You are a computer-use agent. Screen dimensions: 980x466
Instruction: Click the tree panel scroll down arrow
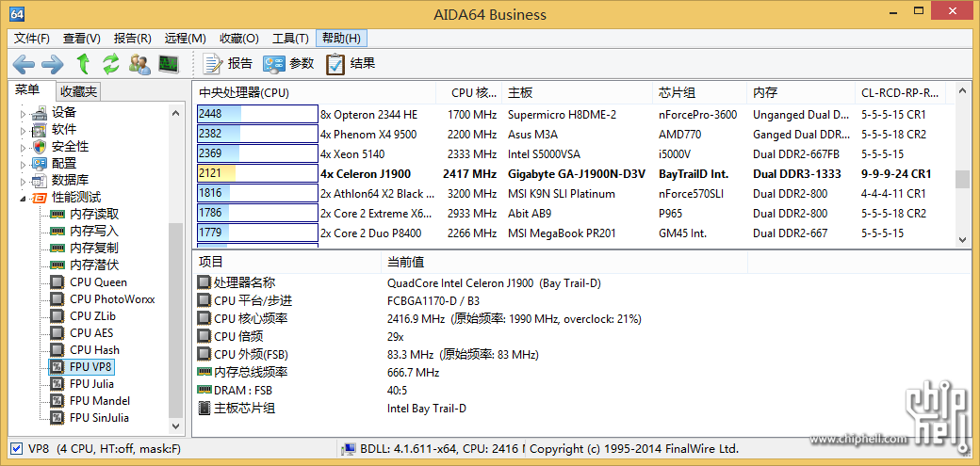click(x=176, y=426)
